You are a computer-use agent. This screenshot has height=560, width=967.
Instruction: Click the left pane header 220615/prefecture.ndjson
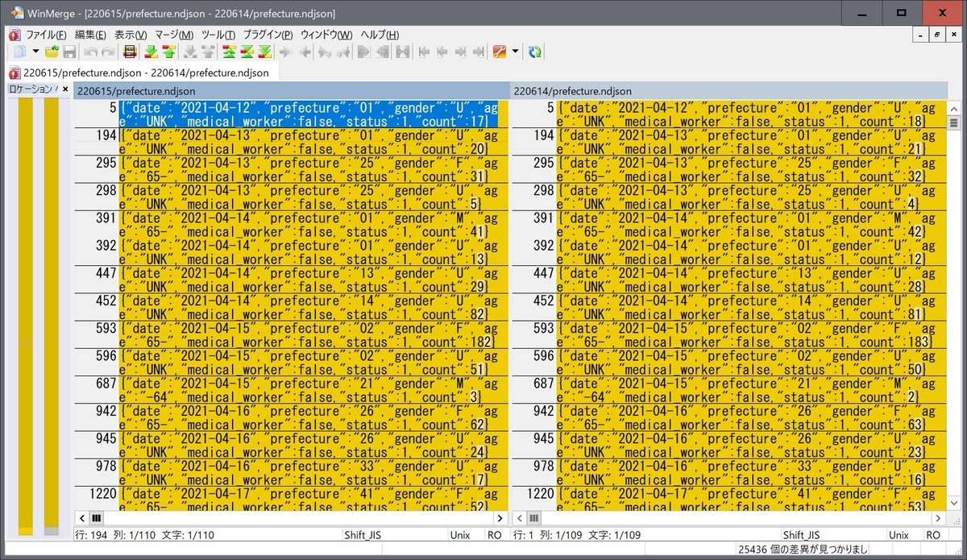coord(290,91)
